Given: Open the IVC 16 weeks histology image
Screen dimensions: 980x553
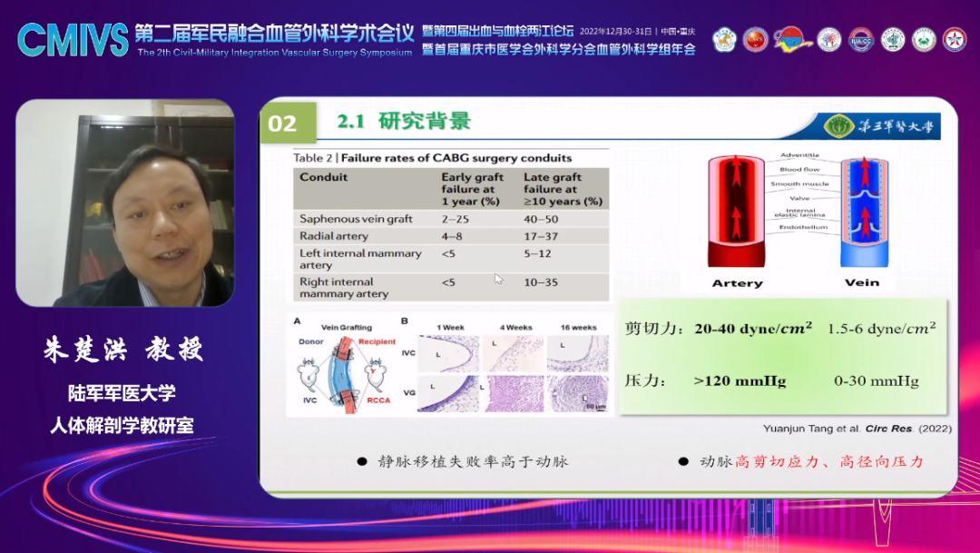Looking at the screenshot, I should [x=578, y=354].
